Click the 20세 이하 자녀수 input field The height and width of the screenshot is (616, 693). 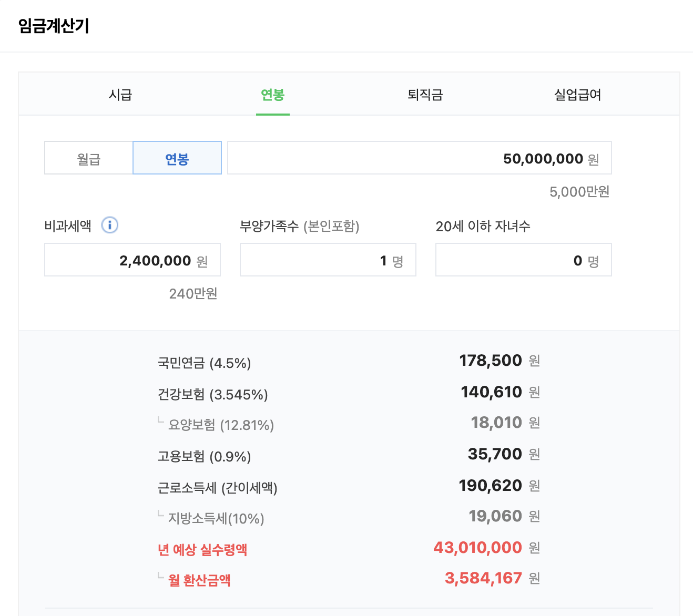coord(523,260)
